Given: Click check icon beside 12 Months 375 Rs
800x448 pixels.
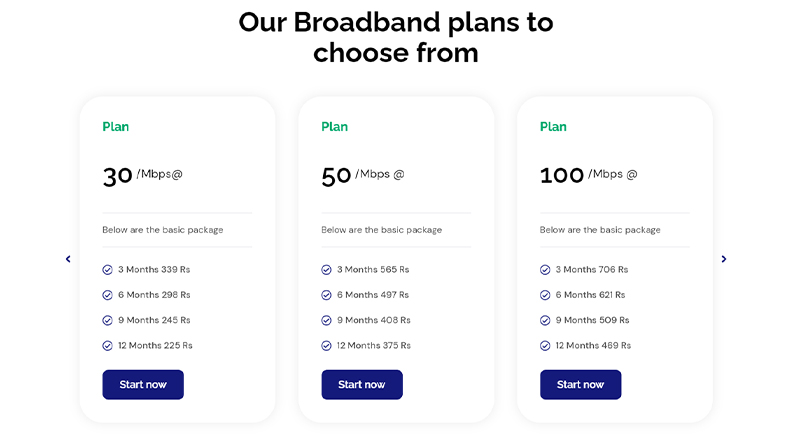Looking at the screenshot, I should 326,346.
